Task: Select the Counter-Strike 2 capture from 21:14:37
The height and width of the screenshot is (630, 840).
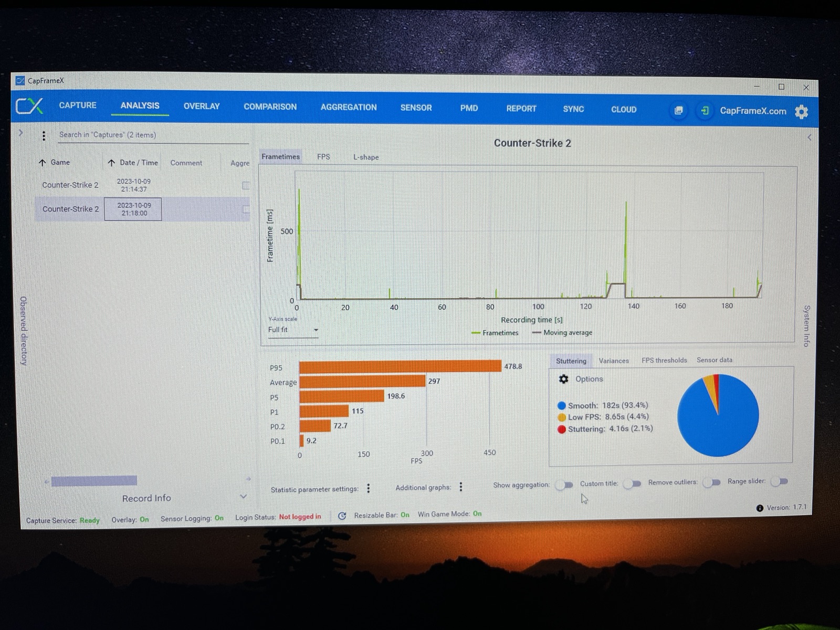Action: (142, 185)
